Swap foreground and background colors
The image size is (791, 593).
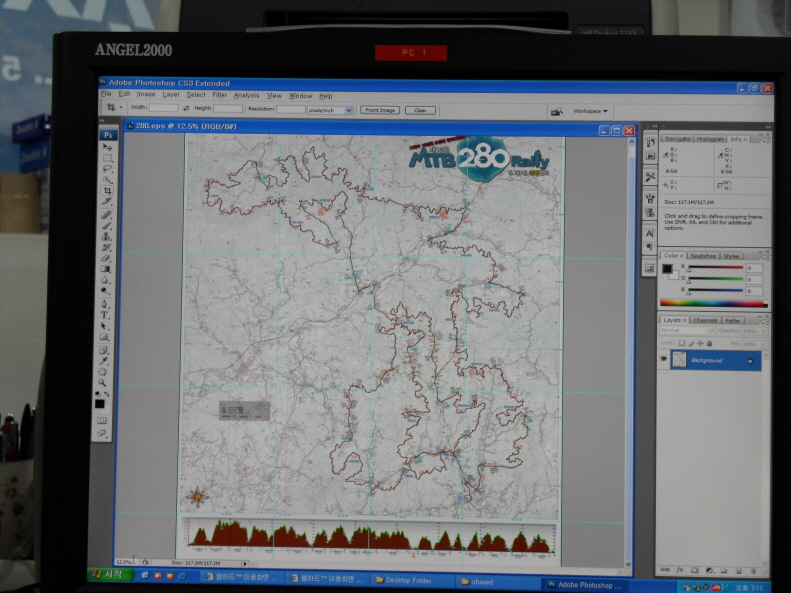click(107, 394)
